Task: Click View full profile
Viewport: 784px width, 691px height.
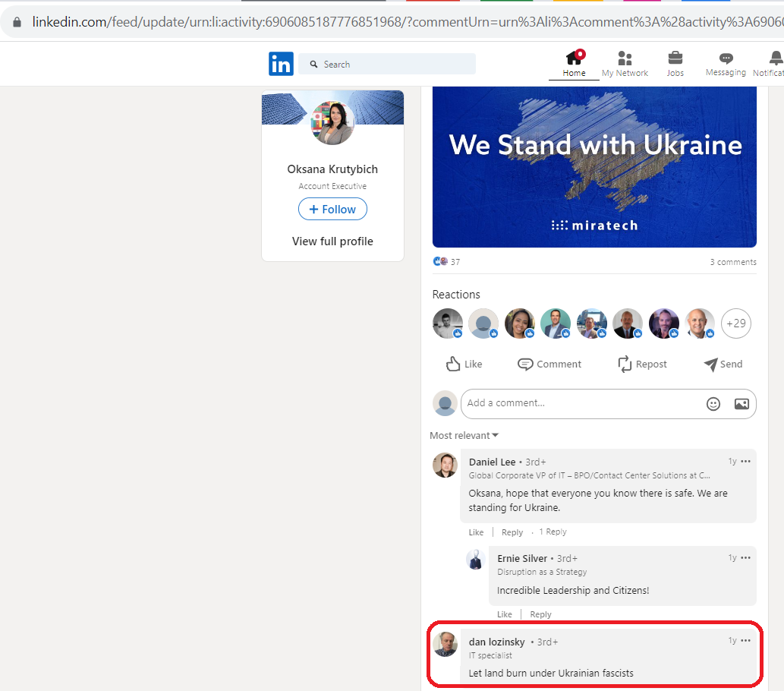Action: [332, 241]
